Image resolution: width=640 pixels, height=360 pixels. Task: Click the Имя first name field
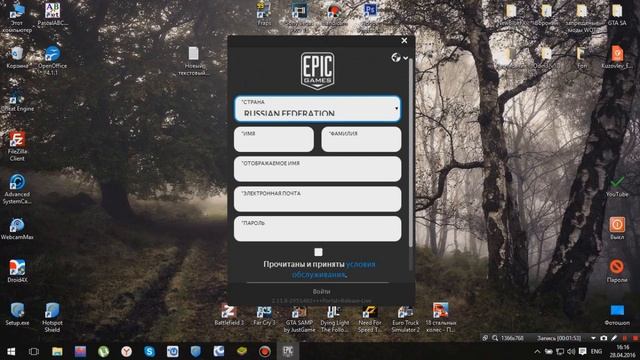coord(274,139)
